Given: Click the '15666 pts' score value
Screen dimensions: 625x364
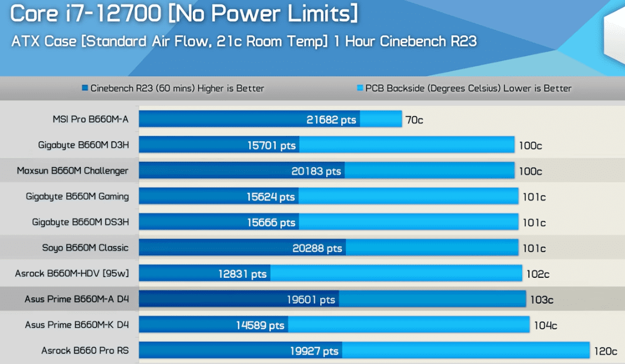Looking at the screenshot, I should point(271,223).
